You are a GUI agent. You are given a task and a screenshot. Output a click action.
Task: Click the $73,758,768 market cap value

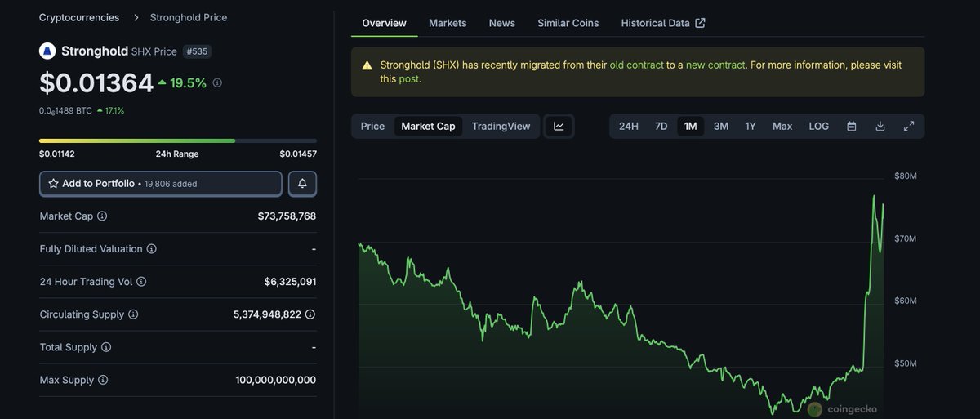pyautogui.click(x=287, y=216)
